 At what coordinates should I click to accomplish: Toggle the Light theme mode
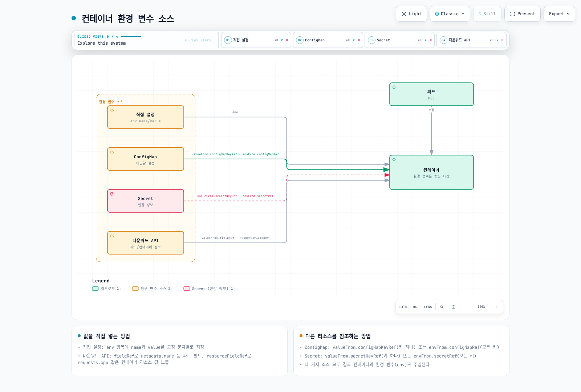[411, 14]
